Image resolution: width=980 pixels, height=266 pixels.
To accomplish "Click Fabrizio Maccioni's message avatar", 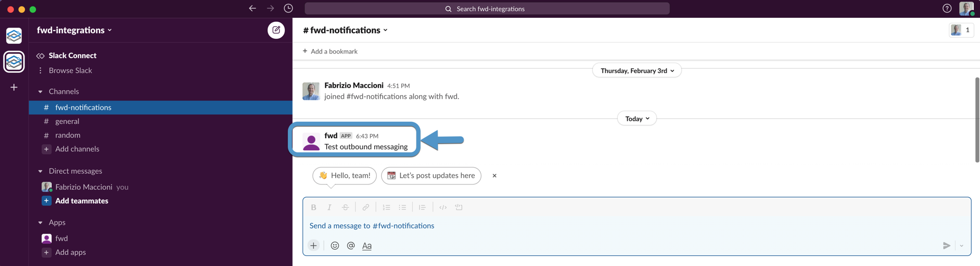I will pyautogui.click(x=311, y=91).
